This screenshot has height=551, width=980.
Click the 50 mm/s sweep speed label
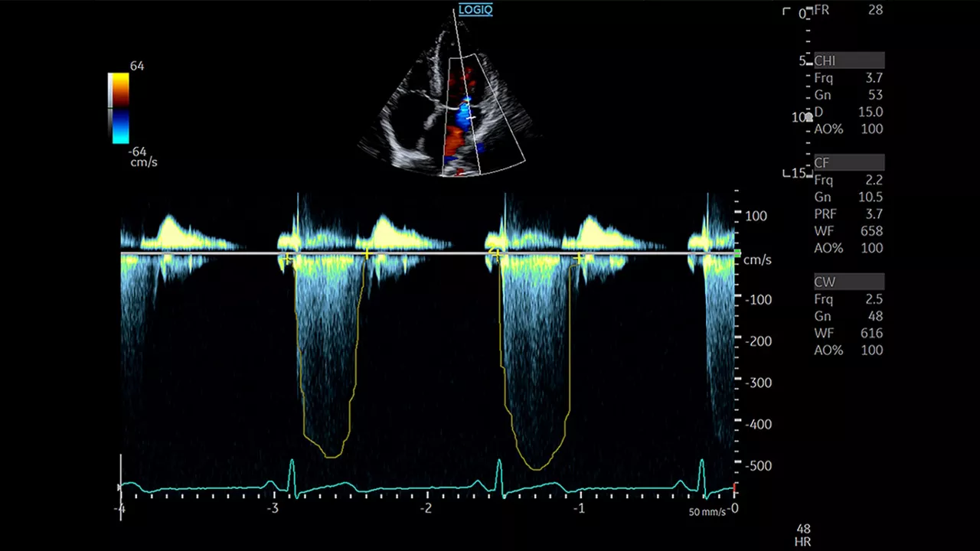point(707,512)
